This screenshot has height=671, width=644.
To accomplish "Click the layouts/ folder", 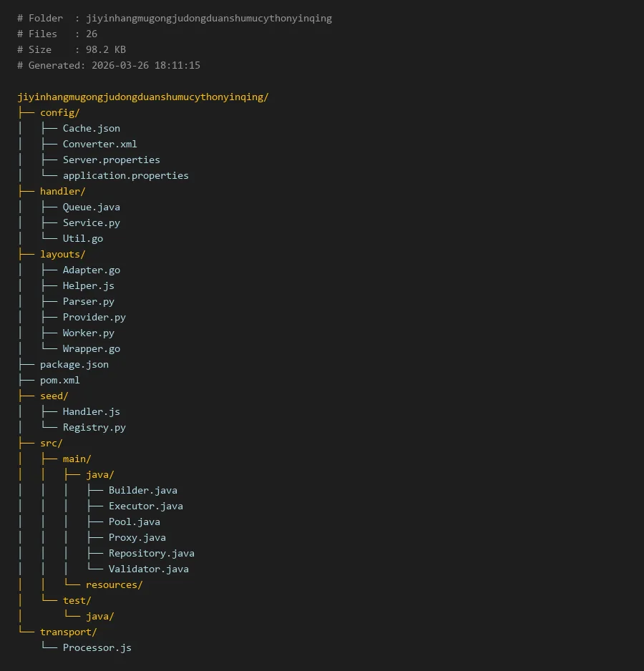I will pyautogui.click(x=62, y=255).
